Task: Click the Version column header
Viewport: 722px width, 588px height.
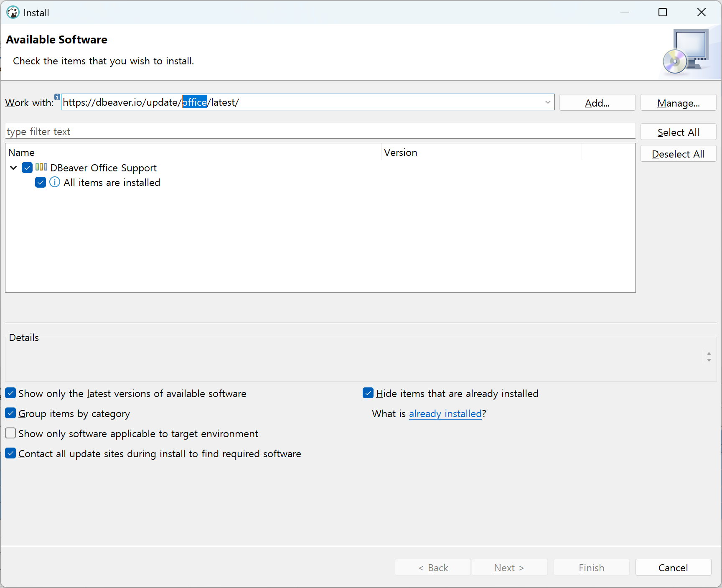Action: pyautogui.click(x=481, y=153)
